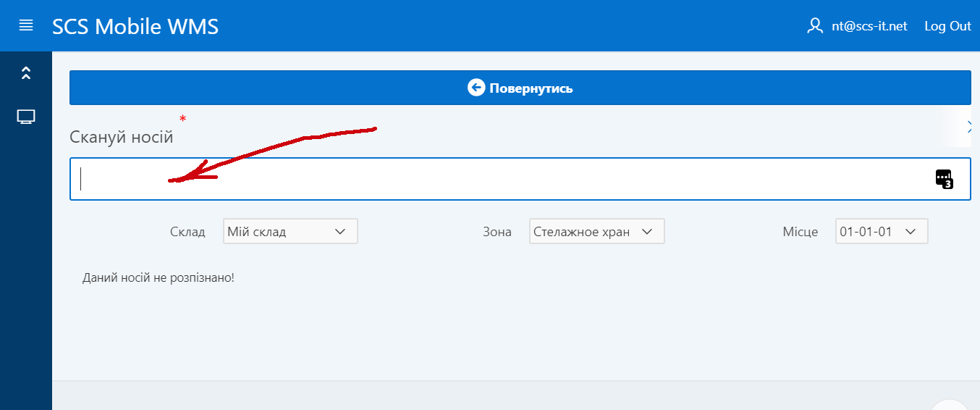Open the Склад dropdown
Screen dimensions: 980x410
point(290,232)
